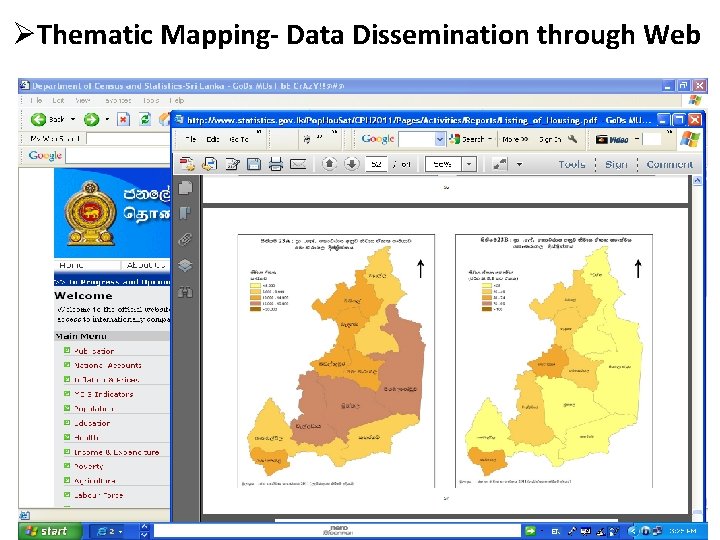The image size is (720, 540).
Task: Open Agriculture link in Main Menu
Action: coord(95,481)
